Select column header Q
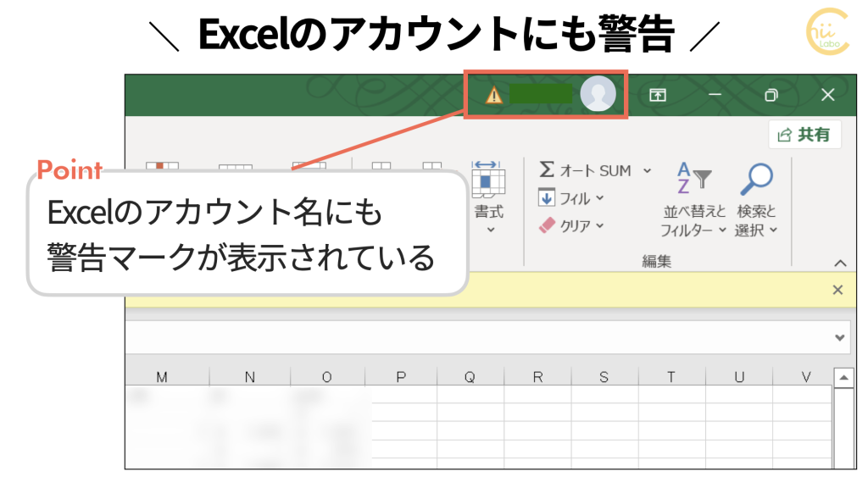The height and width of the screenshot is (488, 868). tap(470, 377)
